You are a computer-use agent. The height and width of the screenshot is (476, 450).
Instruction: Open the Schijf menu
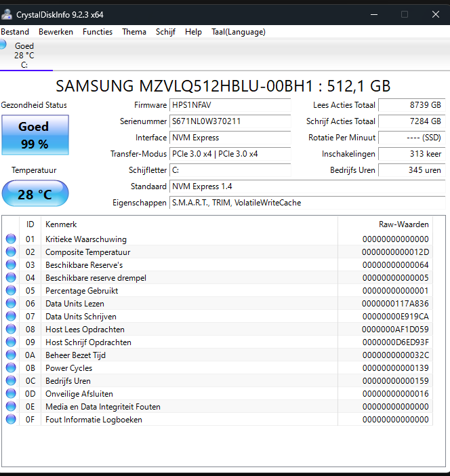165,32
